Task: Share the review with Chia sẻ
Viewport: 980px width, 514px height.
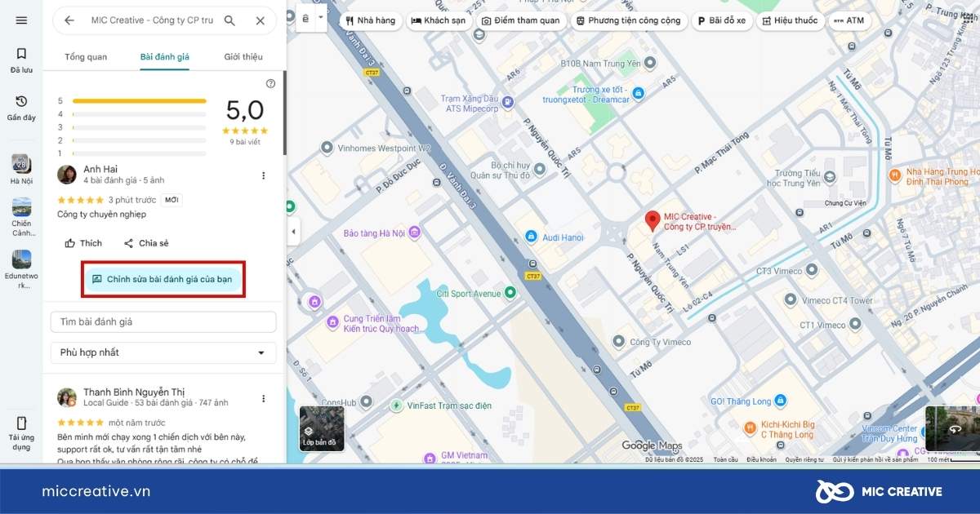Action: tap(146, 243)
